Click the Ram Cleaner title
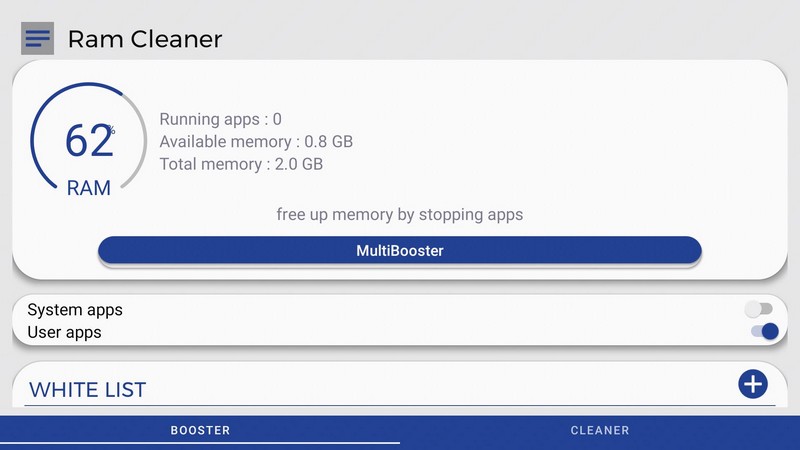Screen dimensions: 800x450 tap(145, 39)
